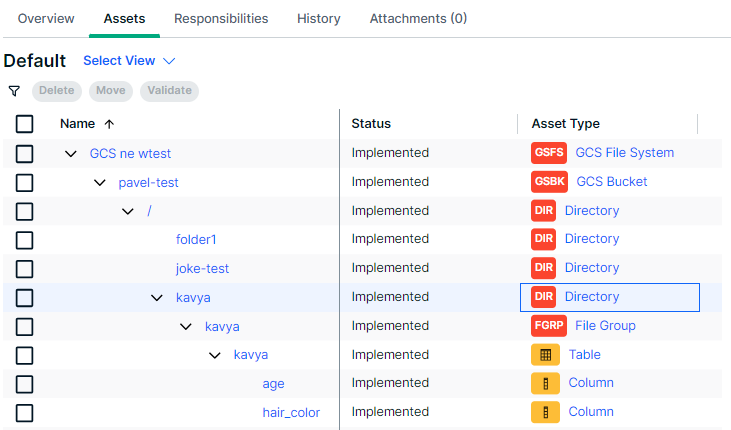
Task: Click the Table asset type icon
Action: click(545, 355)
